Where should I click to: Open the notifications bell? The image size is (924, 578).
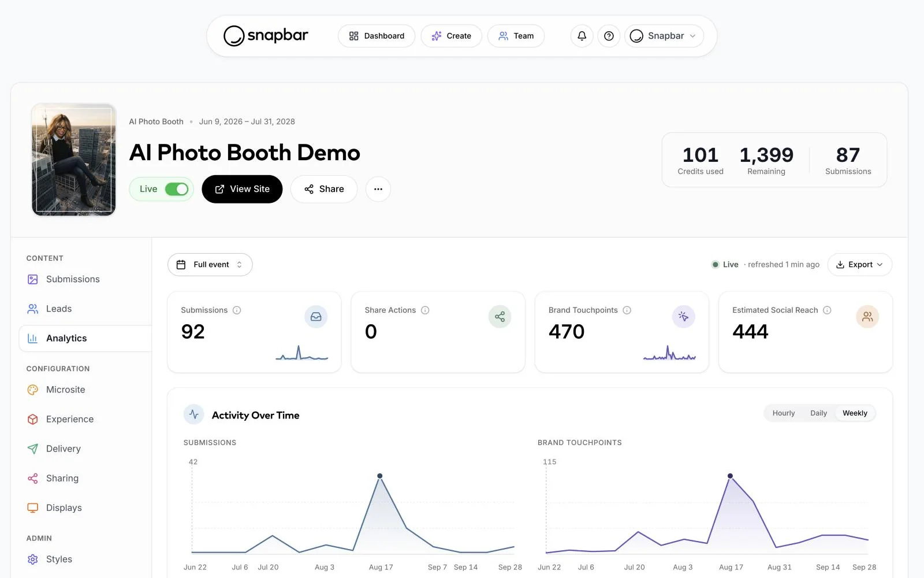[x=582, y=36]
